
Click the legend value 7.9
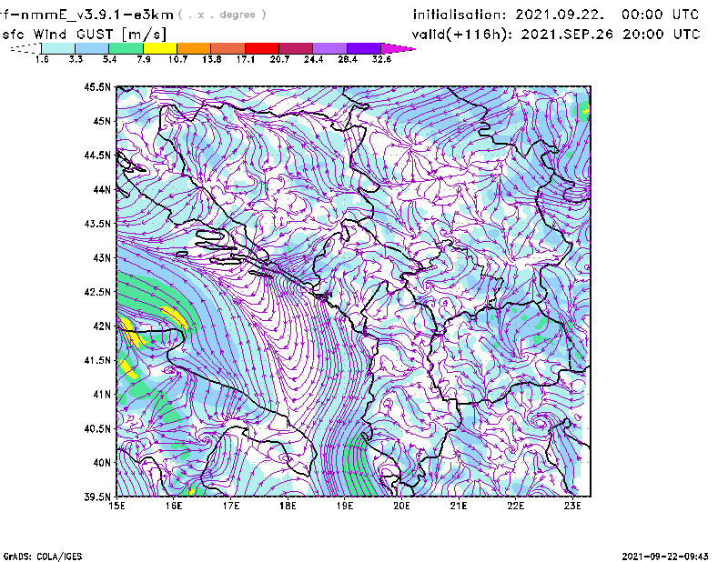click(144, 59)
